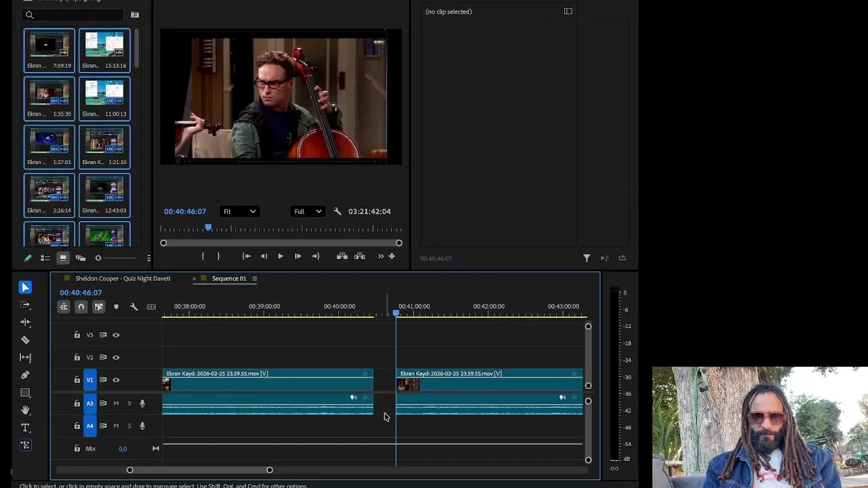Solo the A4 audio track
The width and height of the screenshot is (868, 488).
[129, 426]
